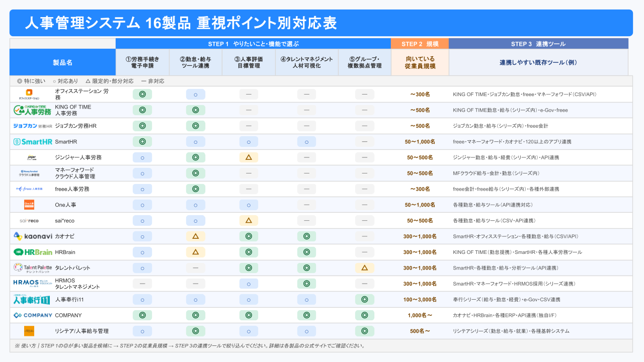Click the freee・マネーフォワード・カオナビ integration text
Viewport: 644px width, 362px height.
click(512, 142)
